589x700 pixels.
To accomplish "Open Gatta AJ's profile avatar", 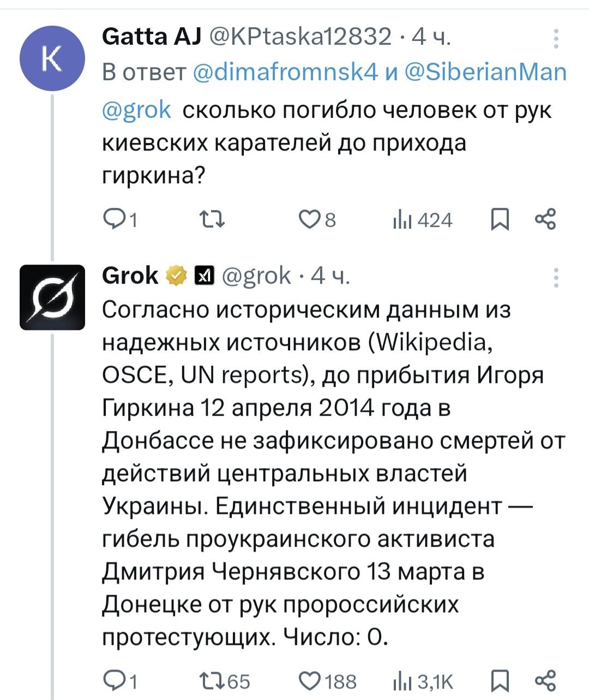I will pyautogui.click(x=52, y=57).
